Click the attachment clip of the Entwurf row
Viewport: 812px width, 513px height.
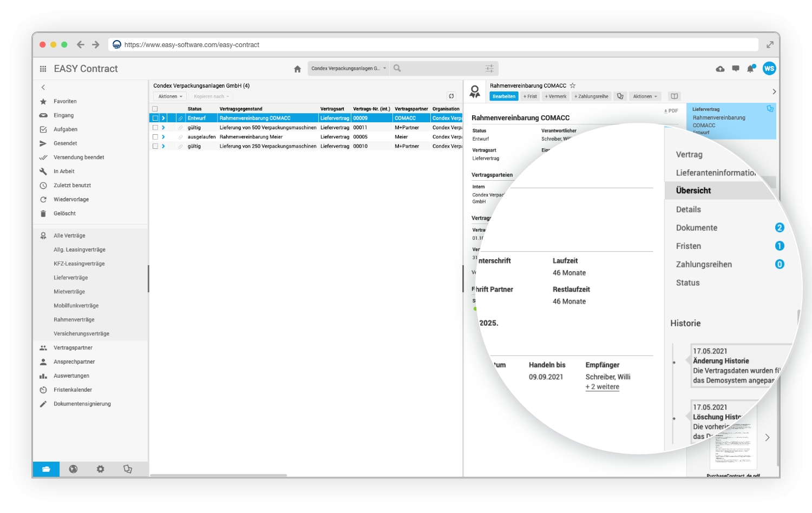pos(181,118)
